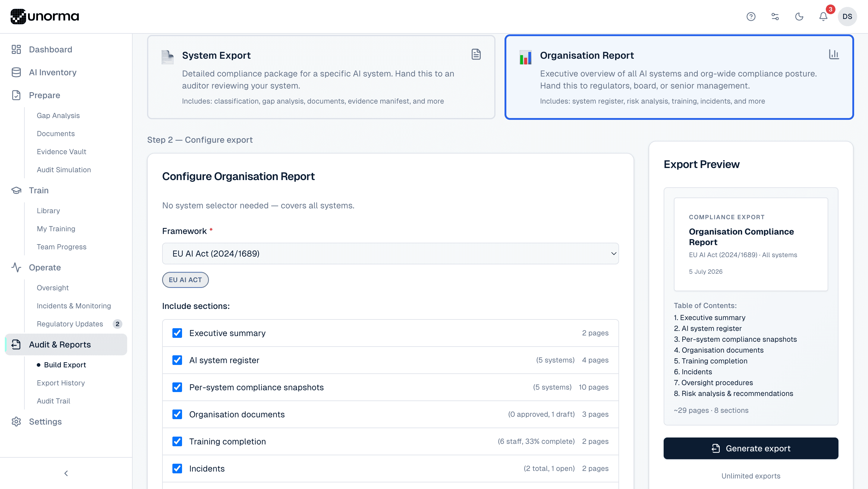The width and height of the screenshot is (868, 489).
Task: Click '~29 pages · 8 sections' text
Action: pos(711,410)
